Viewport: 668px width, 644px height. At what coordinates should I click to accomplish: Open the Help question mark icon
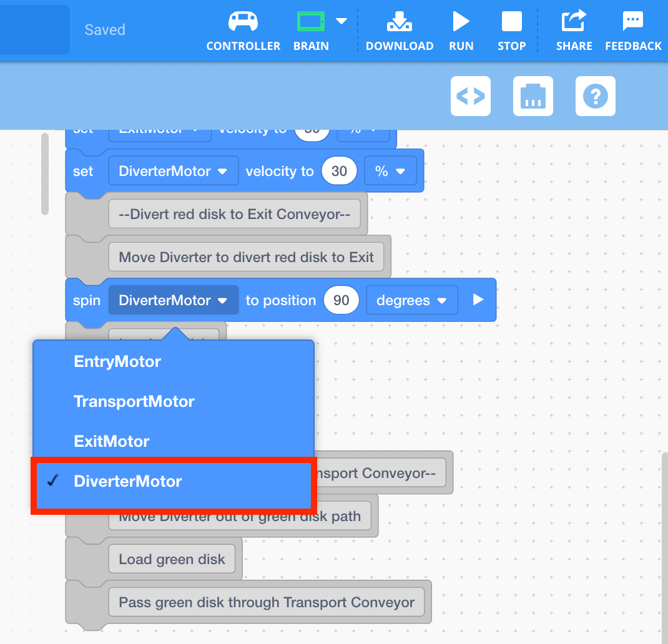coord(596,96)
